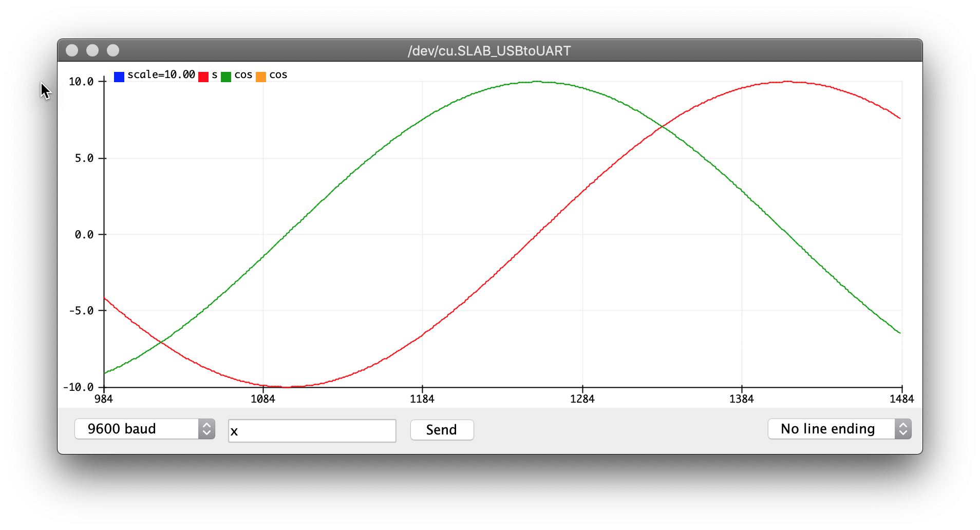Click the 984 x-axis label
This screenshot has width=980, height=530.
(104, 399)
